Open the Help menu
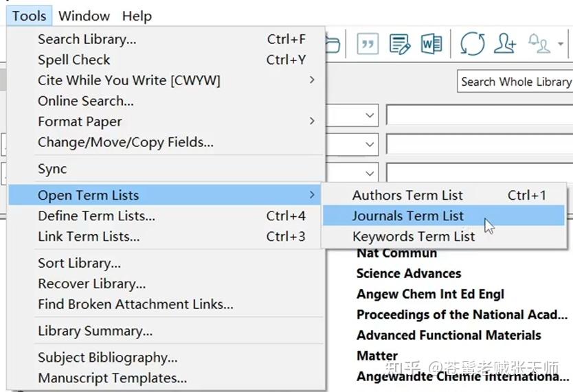The width and height of the screenshot is (573, 392). pos(137,16)
